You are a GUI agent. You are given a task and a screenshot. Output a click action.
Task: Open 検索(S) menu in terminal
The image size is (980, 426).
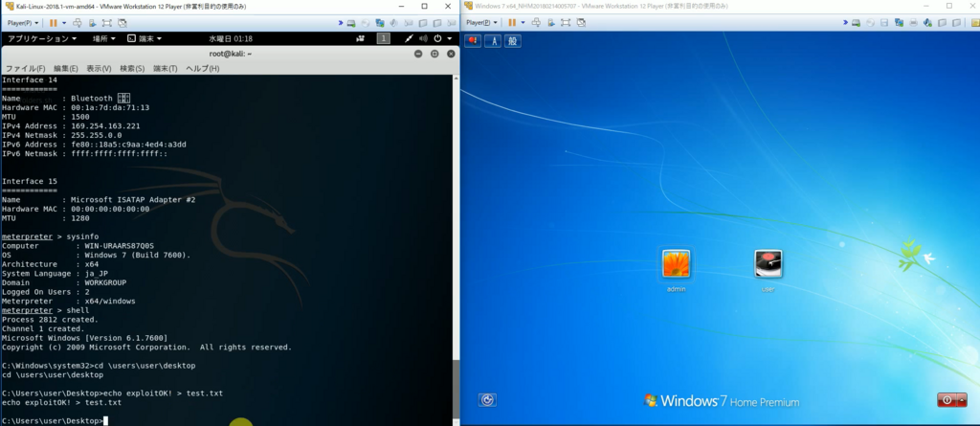coord(132,68)
